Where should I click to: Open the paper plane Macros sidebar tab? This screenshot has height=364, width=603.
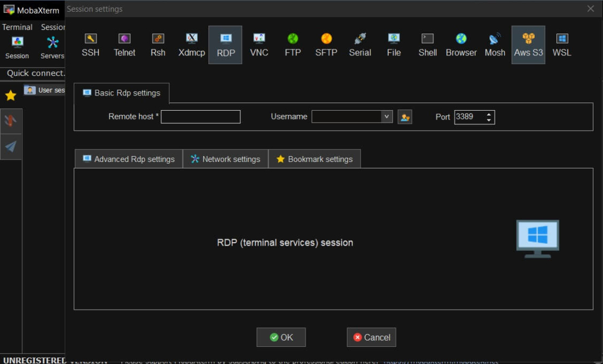(11, 146)
